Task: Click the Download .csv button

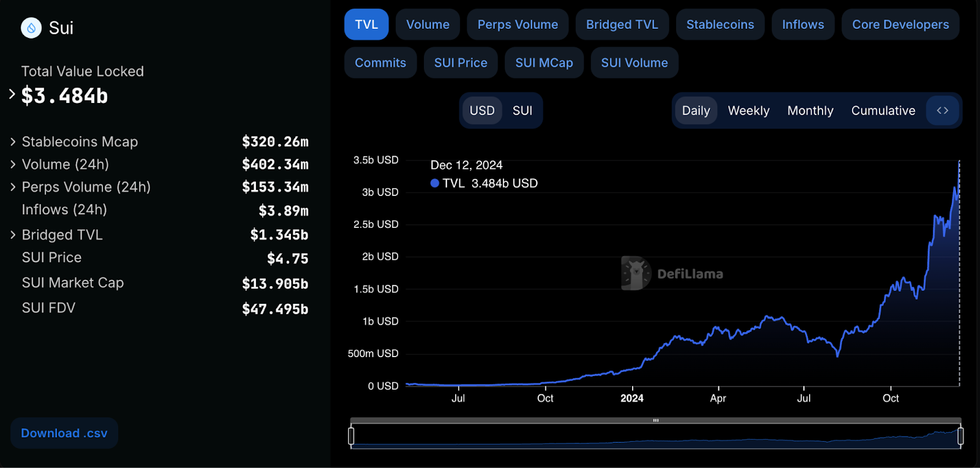Action: [64, 433]
